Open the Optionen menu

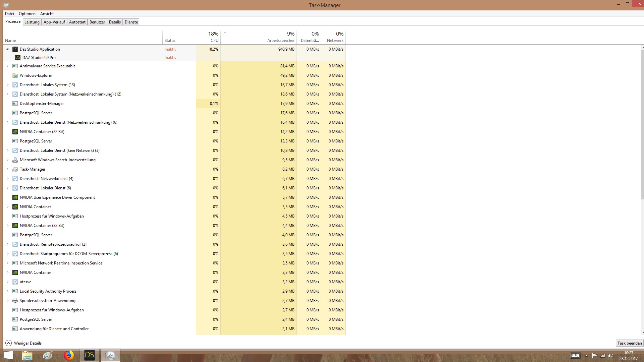27,14
